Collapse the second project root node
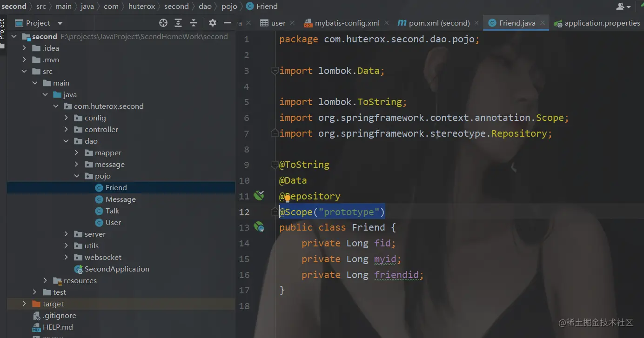644x338 pixels. tap(14, 37)
